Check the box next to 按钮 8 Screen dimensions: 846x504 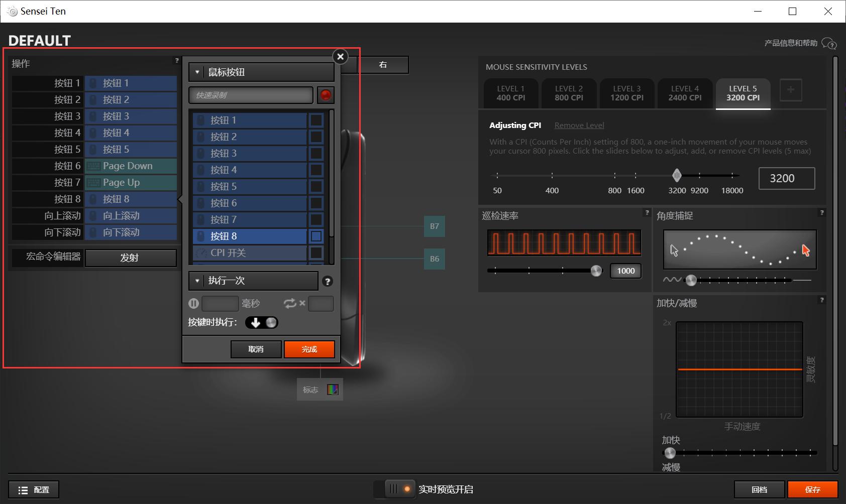(316, 236)
